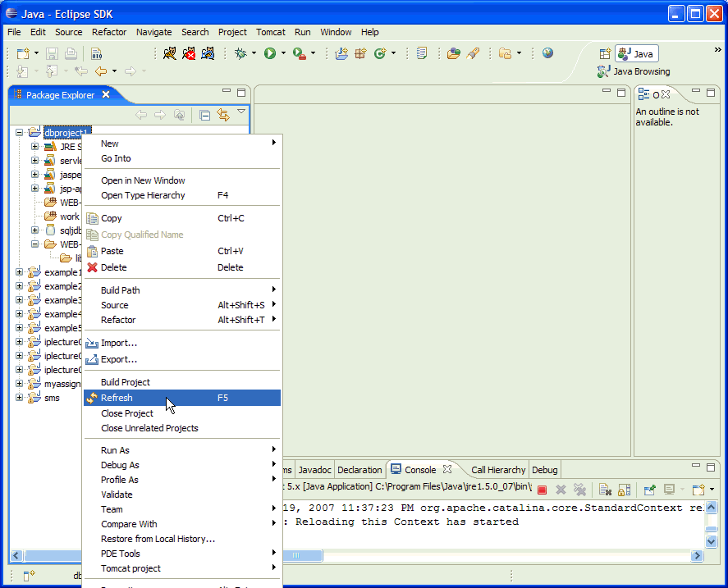This screenshot has width=728, height=588.
Task: Open the Package Explorer view menu arrow
Action: click(x=241, y=112)
